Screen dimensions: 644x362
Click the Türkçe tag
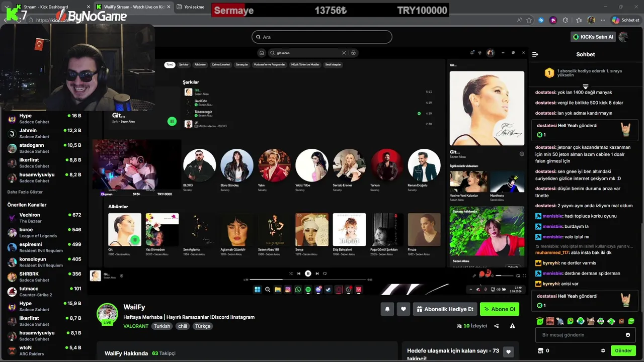[203, 326]
